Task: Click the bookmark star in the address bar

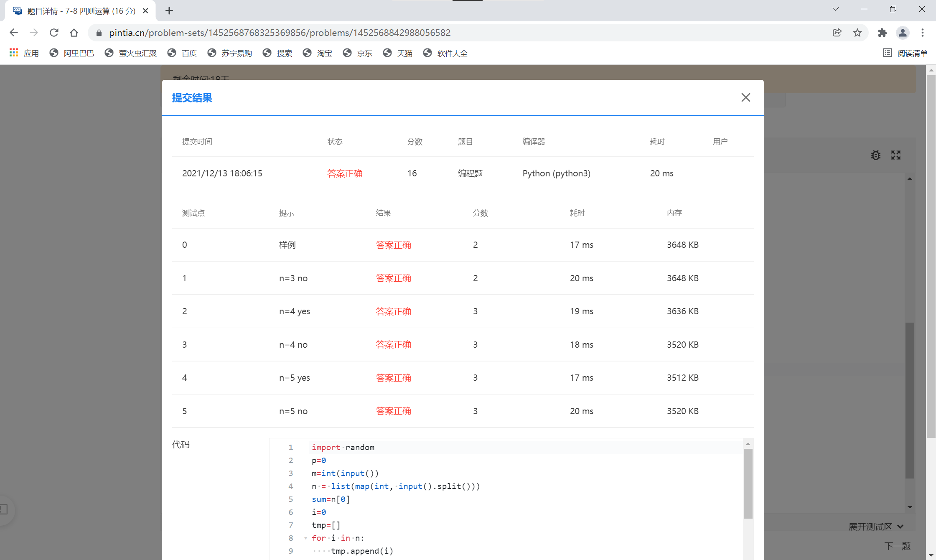Action: pos(857,33)
